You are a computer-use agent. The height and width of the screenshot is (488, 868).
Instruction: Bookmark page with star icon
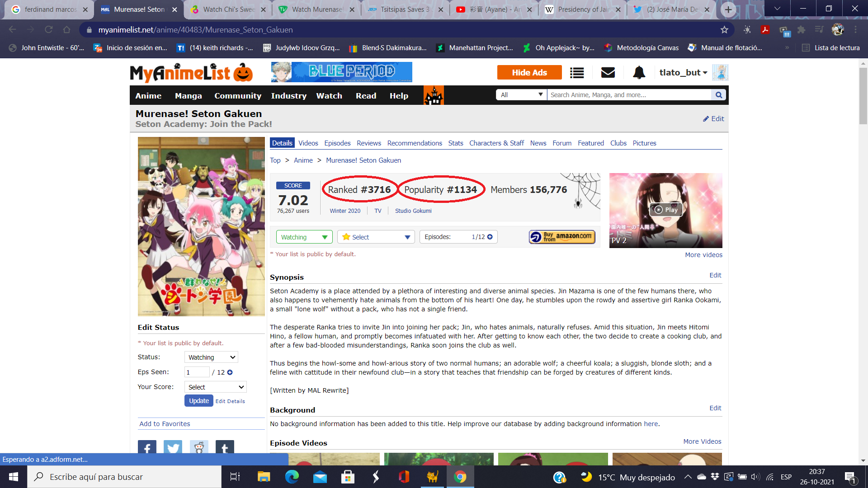pyautogui.click(x=724, y=30)
